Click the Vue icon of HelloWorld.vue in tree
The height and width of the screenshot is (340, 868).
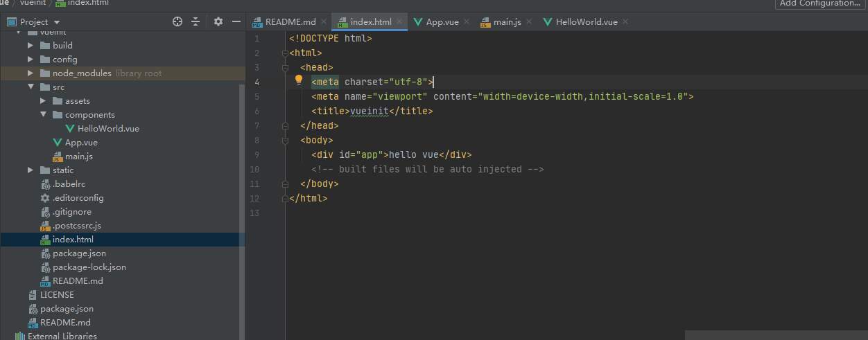tap(70, 129)
